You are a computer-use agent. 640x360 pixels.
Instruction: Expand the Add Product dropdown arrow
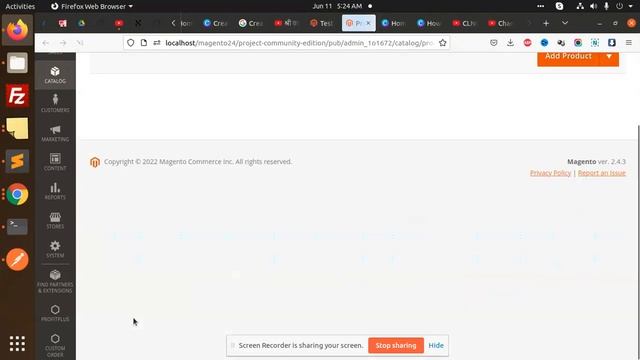tap(609, 57)
